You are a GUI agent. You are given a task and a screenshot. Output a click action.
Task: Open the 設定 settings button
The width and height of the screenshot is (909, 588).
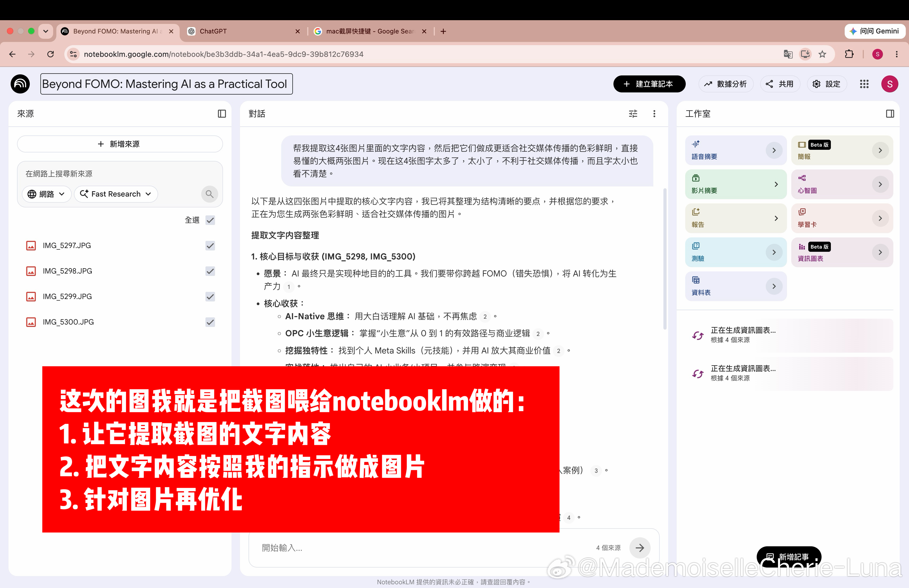[827, 84]
